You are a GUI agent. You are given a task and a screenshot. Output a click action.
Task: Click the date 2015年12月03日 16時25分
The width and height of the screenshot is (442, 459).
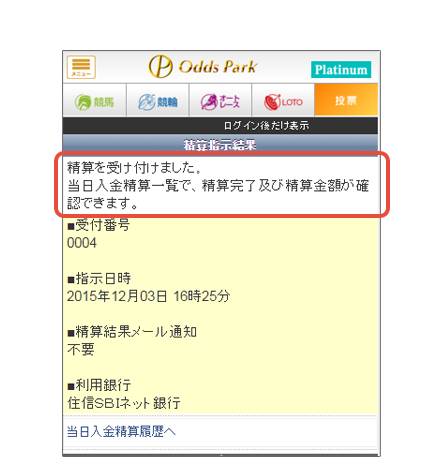[148, 296]
